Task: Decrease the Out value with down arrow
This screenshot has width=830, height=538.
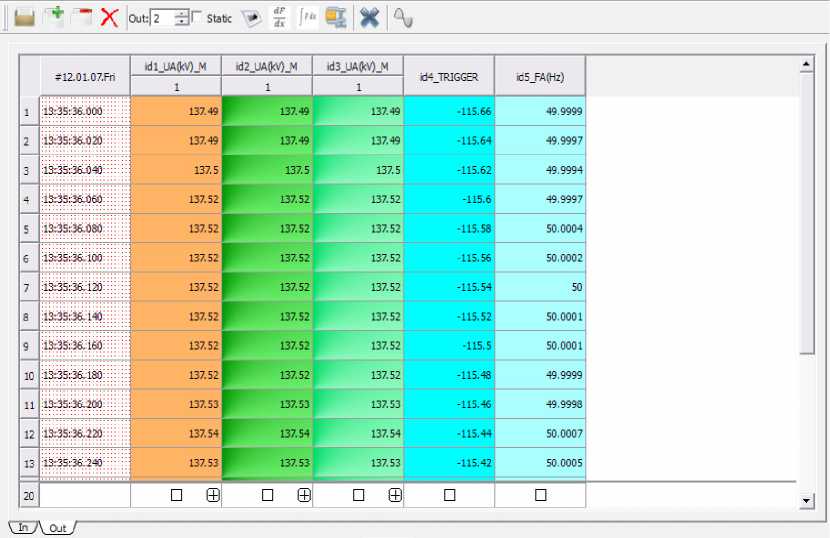Action: click(182, 22)
